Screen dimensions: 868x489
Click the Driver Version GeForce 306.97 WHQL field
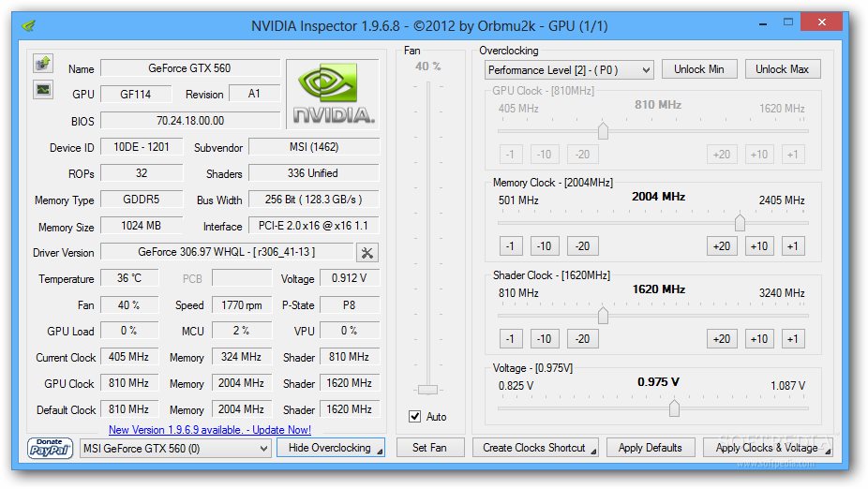point(227,252)
